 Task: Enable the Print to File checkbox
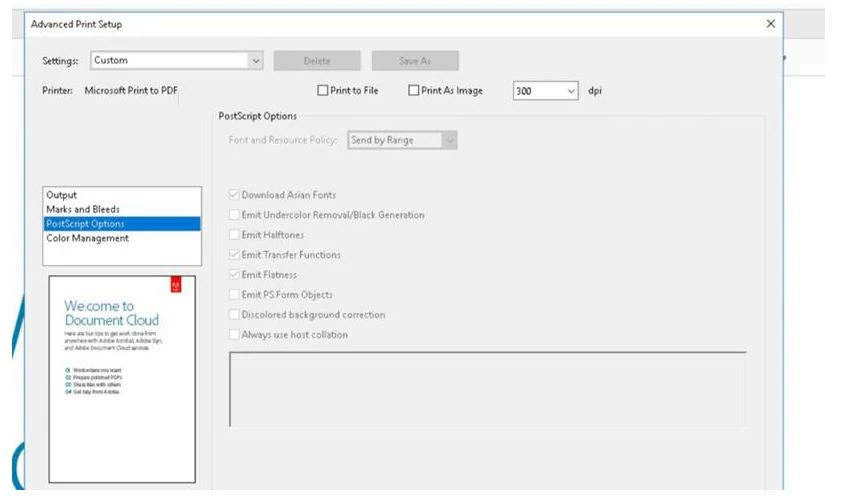(x=322, y=91)
